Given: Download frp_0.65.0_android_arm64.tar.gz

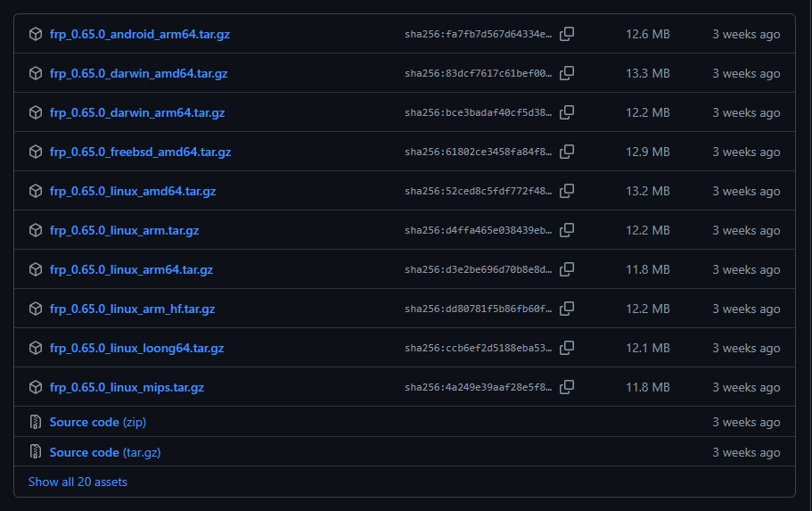Looking at the screenshot, I should 139,34.
